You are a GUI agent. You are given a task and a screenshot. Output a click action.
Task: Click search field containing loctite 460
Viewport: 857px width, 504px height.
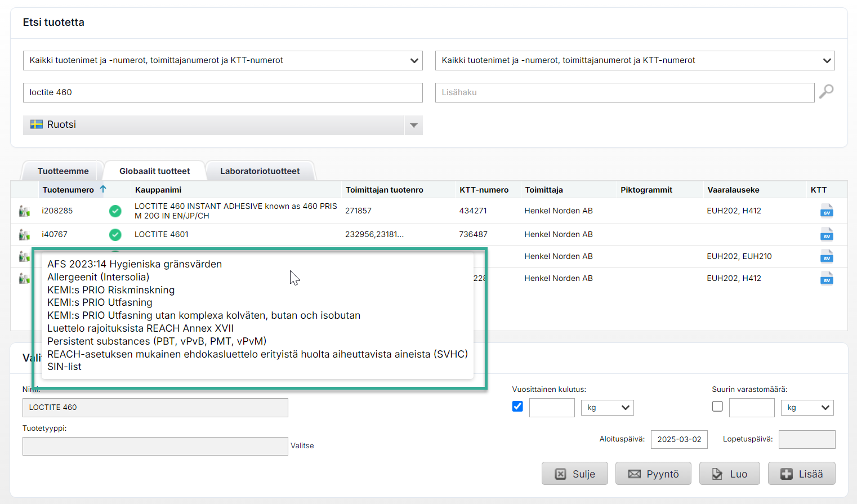click(223, 92)
